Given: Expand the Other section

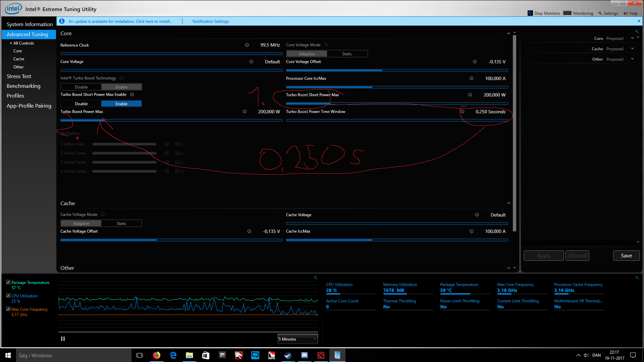Looking at the screenshot, I should [508, 268].
